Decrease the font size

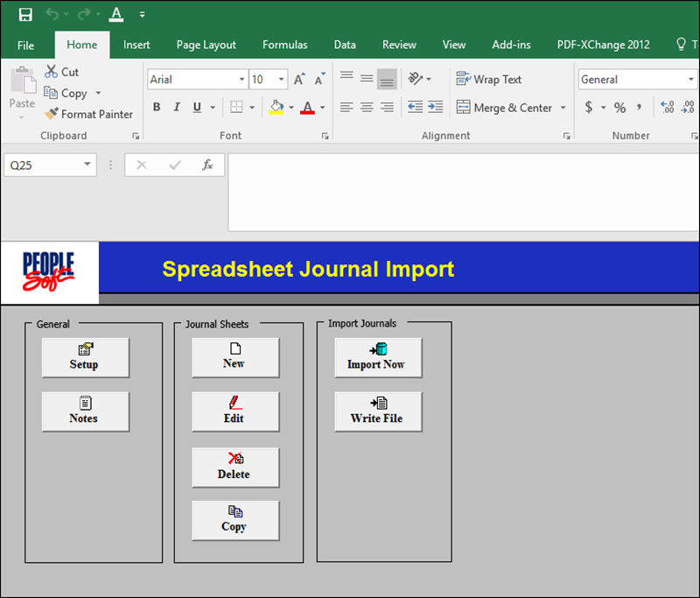319,79
